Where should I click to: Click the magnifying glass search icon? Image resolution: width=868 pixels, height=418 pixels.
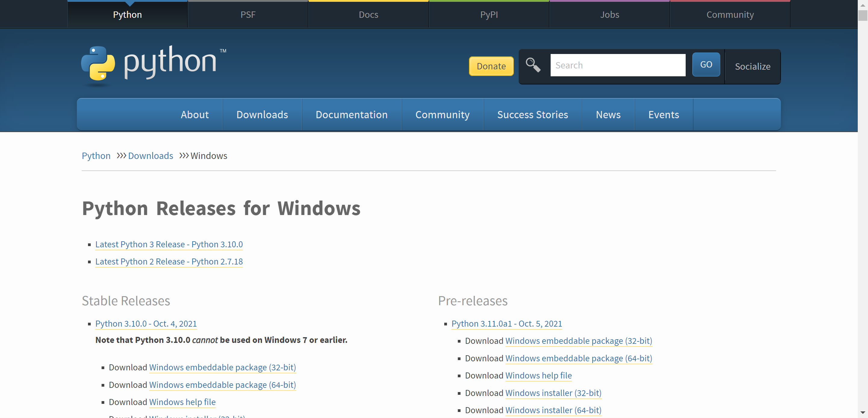coord(533,65)
